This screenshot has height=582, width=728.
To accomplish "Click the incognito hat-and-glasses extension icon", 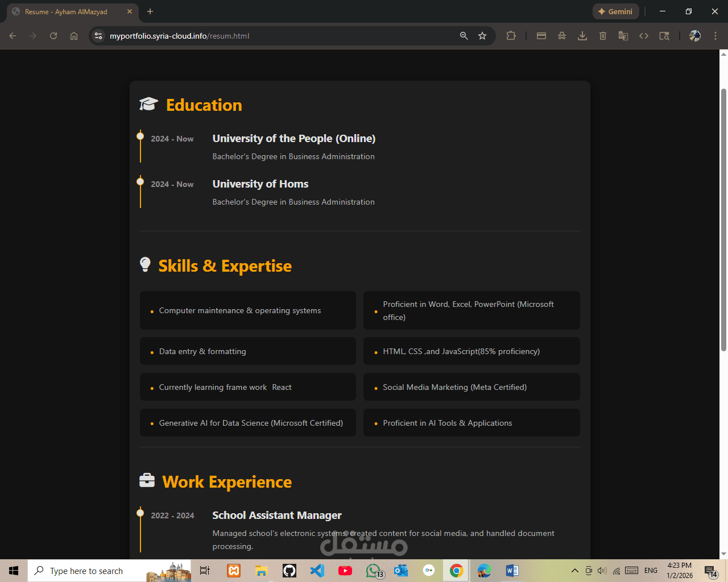I will [562, 36].
